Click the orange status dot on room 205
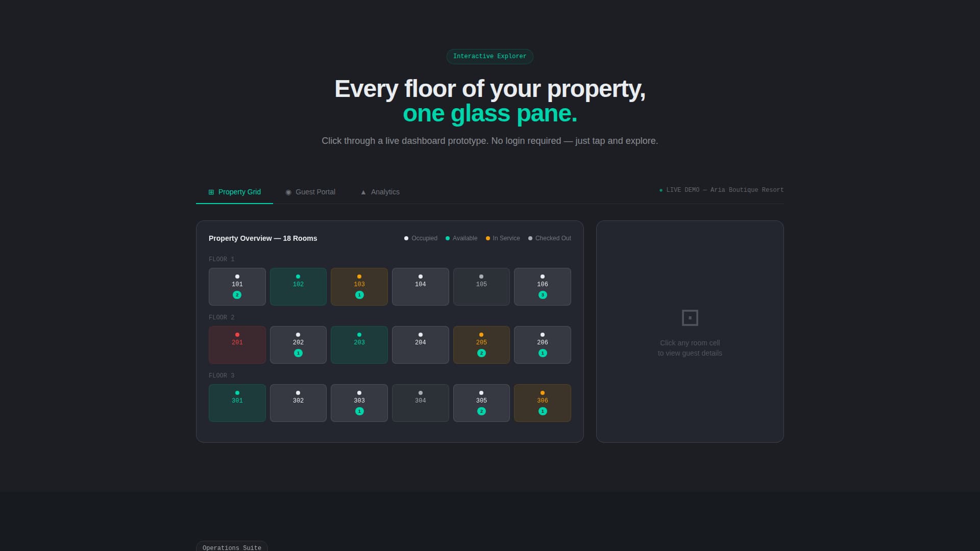980x551 pixels. tap(481, 335)
